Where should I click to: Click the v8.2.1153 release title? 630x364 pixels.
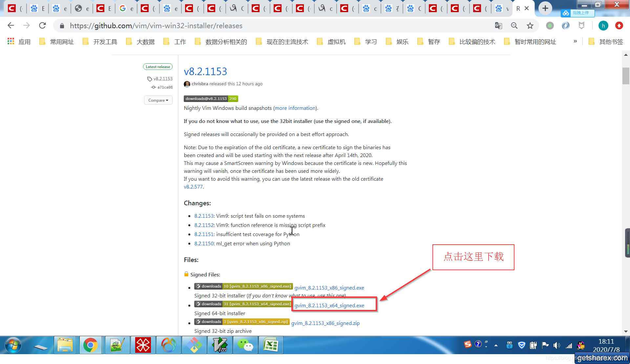(x=205, y=71)
